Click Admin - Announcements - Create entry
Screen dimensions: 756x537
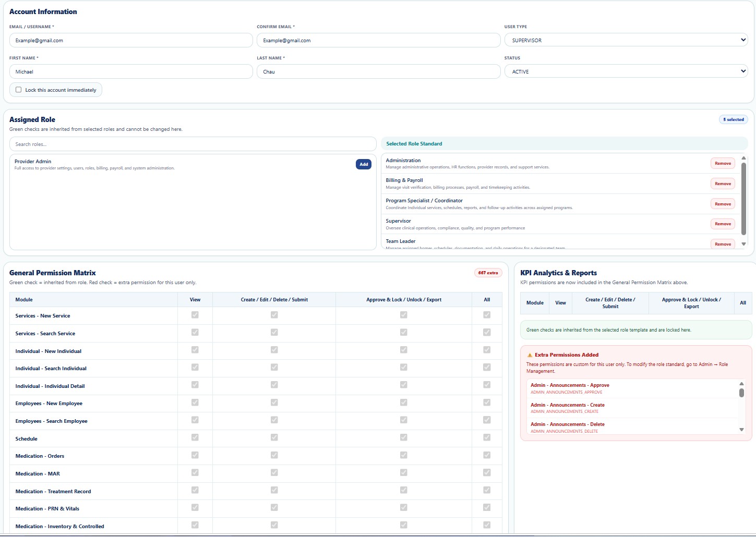632,408
